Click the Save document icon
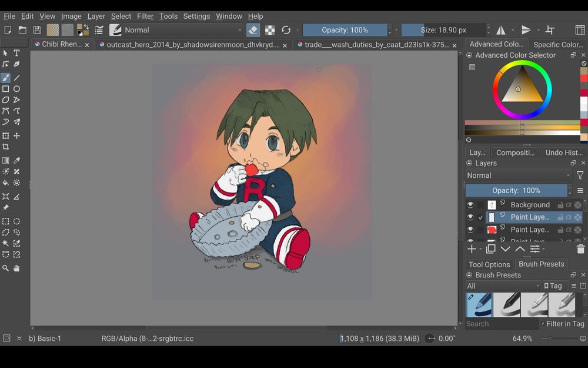The image size is (588, 368). [x=37, y=30]
